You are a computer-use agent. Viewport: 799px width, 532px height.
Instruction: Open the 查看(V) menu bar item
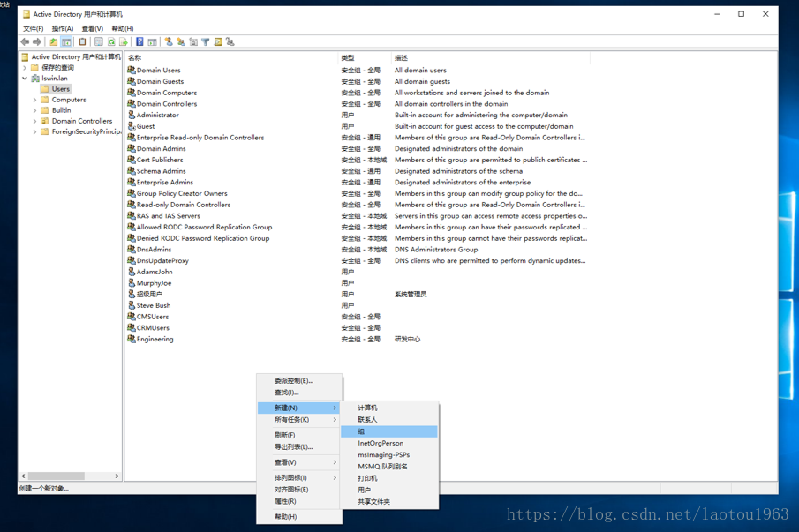[x=92, y=28]
